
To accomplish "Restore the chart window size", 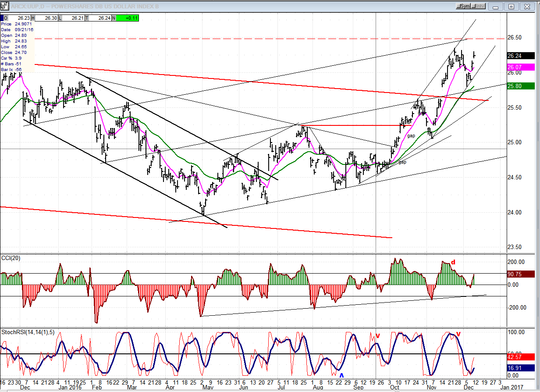I will click(x=511, y=6).
